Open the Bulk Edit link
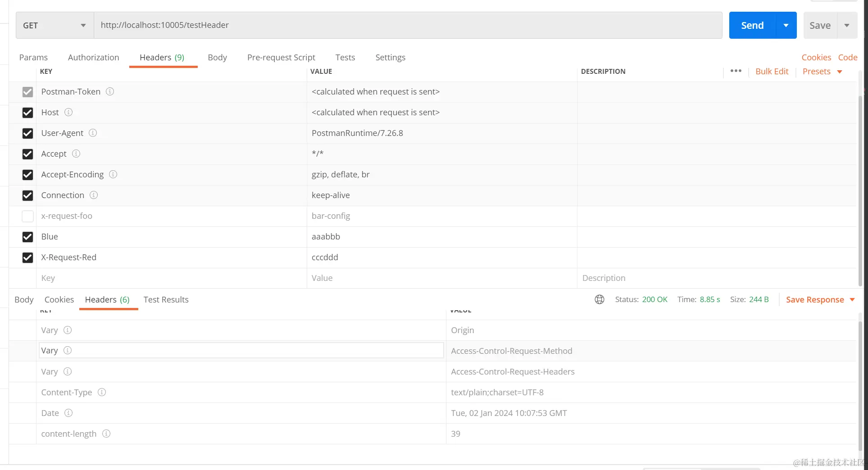This screenshot has width=868, height=470. (x=772, y=71)
